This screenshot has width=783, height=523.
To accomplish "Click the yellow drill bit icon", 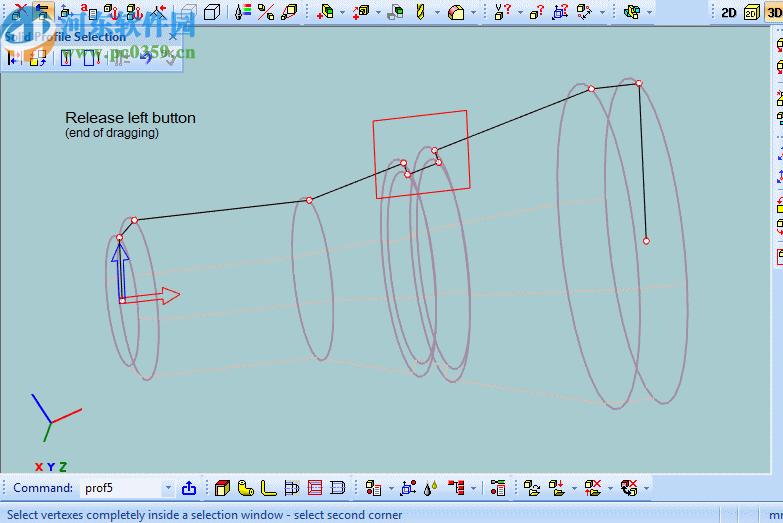I will pos(420,11).
